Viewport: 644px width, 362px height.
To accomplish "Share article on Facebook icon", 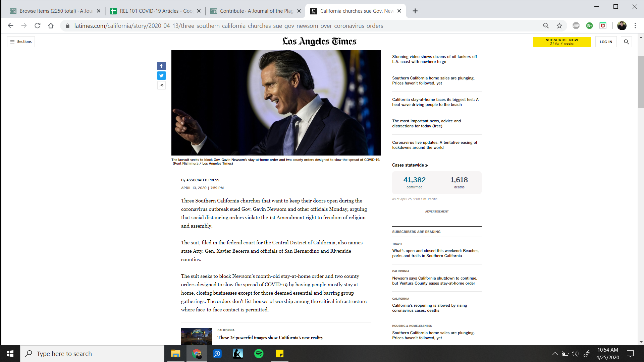I will pyautogui.click(x=161, y=66).
